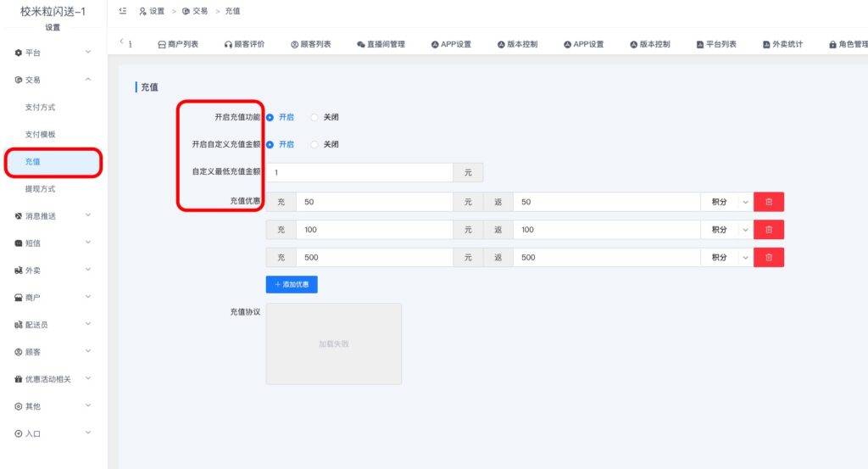Click the 短信 message icon in sidebar

[x=19, y=243]
